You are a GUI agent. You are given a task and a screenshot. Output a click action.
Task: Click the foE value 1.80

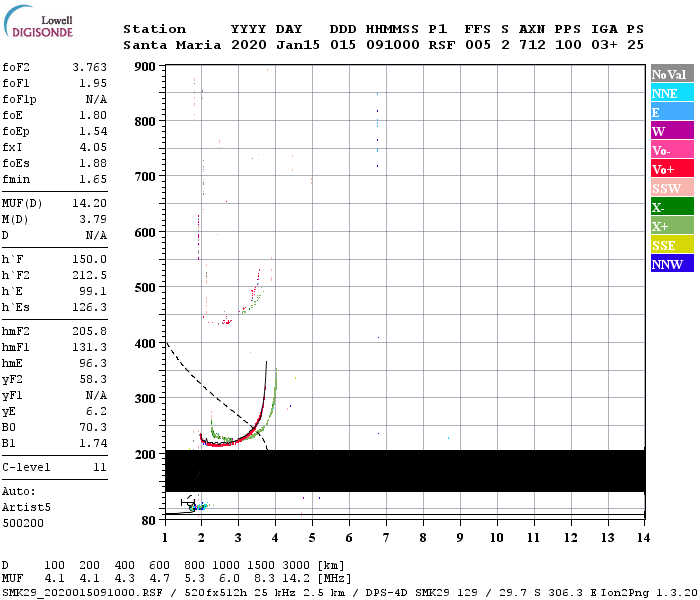tap(93, 115)
